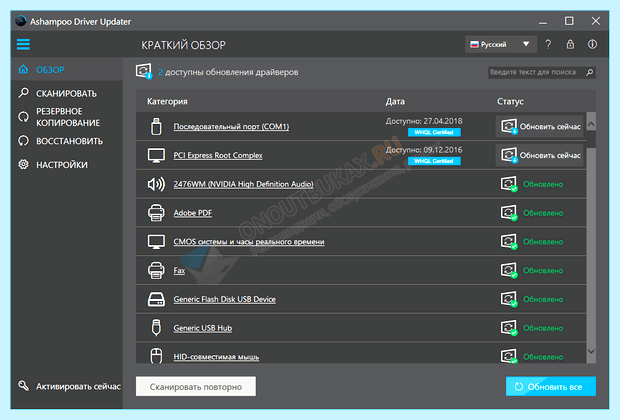620x420 pixels.
Task: Click updated status icon for NVIDIA audio
Action: [x=509, y=184]
